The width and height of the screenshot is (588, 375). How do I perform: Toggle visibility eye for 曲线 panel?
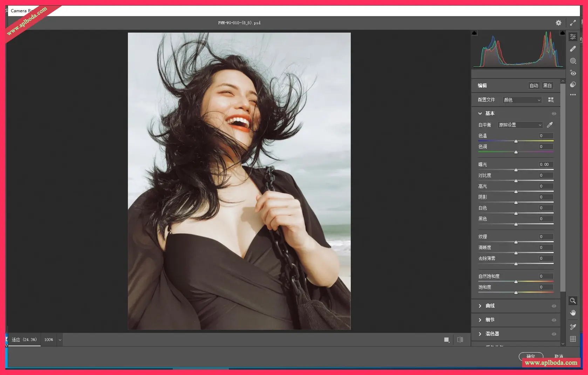(x=554, y=306)
